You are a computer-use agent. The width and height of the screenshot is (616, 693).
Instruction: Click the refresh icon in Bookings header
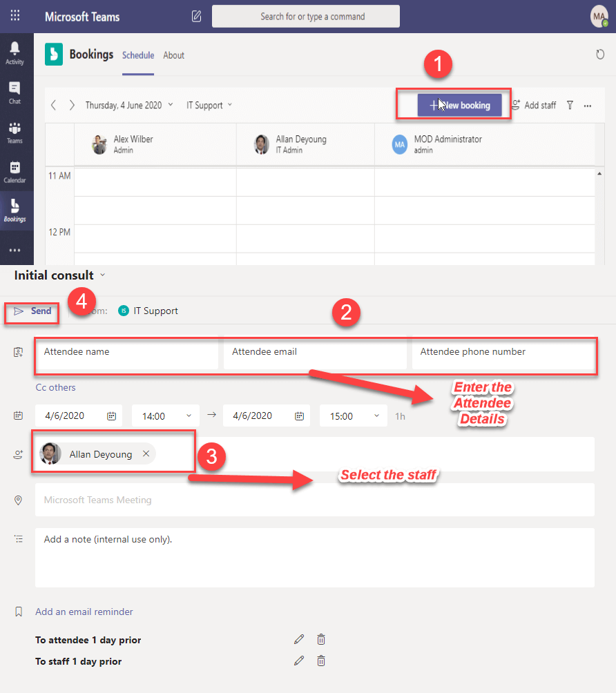pyautogui.click(x=600, y=55)
